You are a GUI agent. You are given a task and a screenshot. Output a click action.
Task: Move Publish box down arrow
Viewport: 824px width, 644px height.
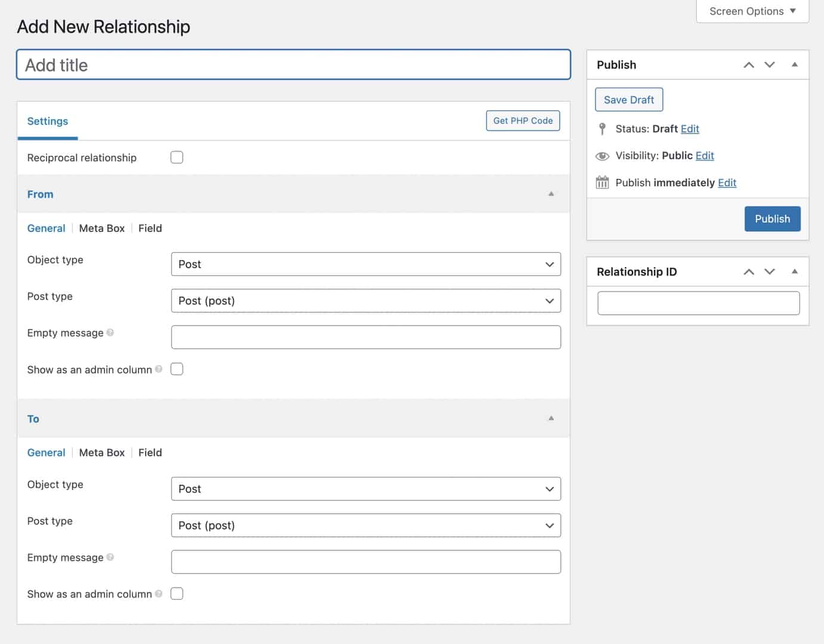tap(770, 65)
